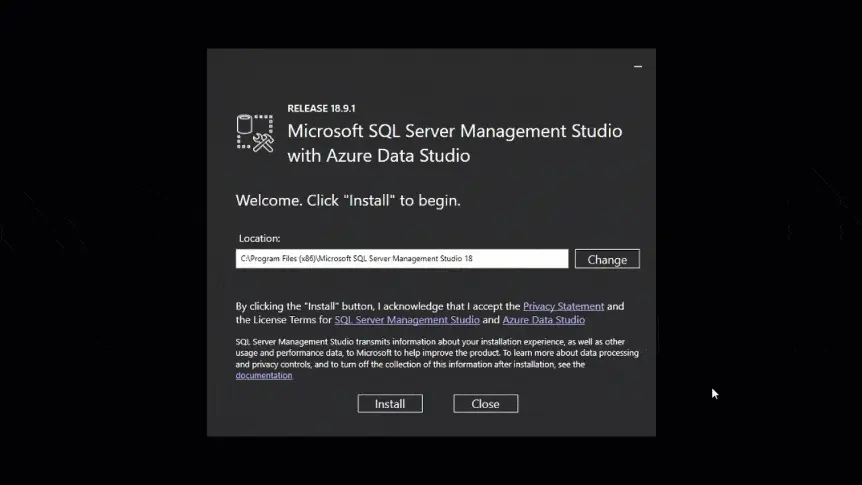Click the "Location:" field label
The height and width of the screenshot is (485, 862).
click(260, 239)
